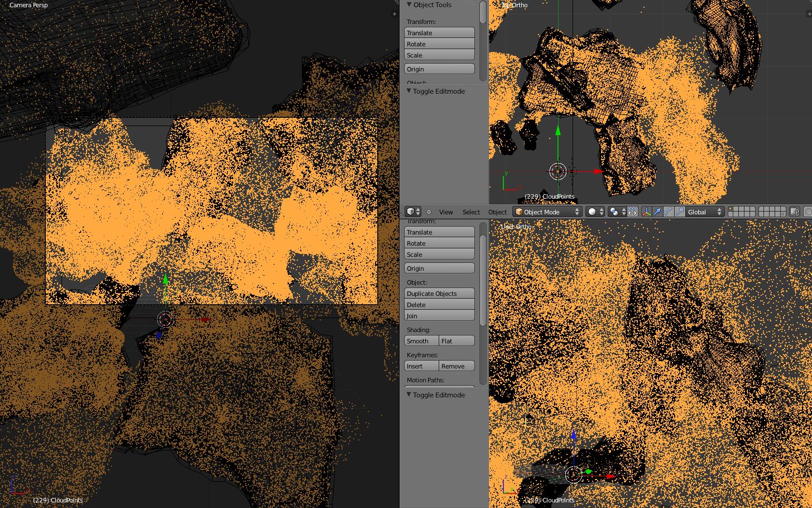Image resolution: width=812 pixels, height=508 pixels.
Task: Set shading to Flat
Action: (x=457, y=341)
